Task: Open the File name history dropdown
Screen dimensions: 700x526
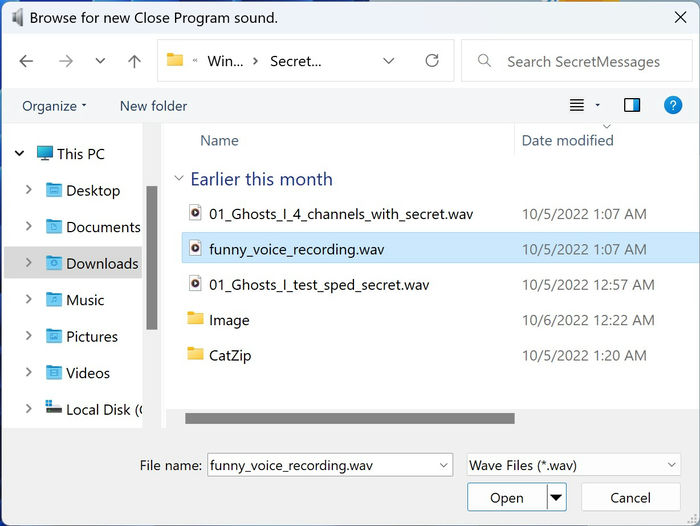Action: tap(444, 465)
